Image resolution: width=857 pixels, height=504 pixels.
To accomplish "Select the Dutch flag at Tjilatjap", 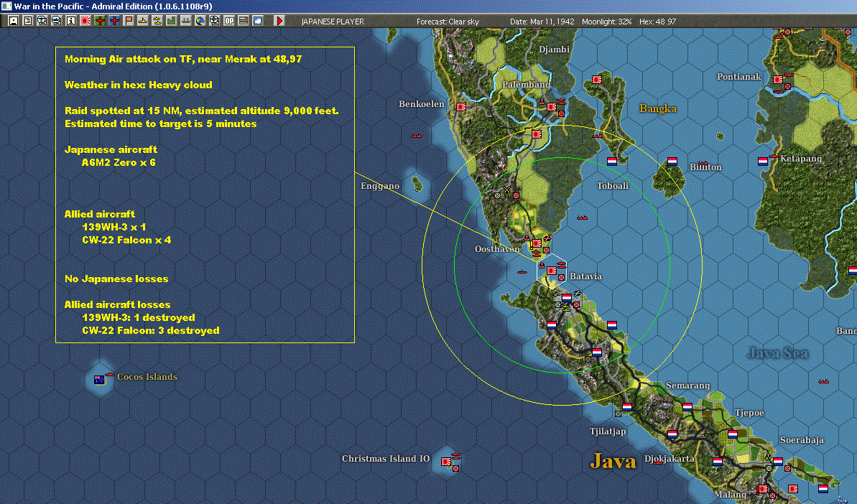I will (627, 407).
